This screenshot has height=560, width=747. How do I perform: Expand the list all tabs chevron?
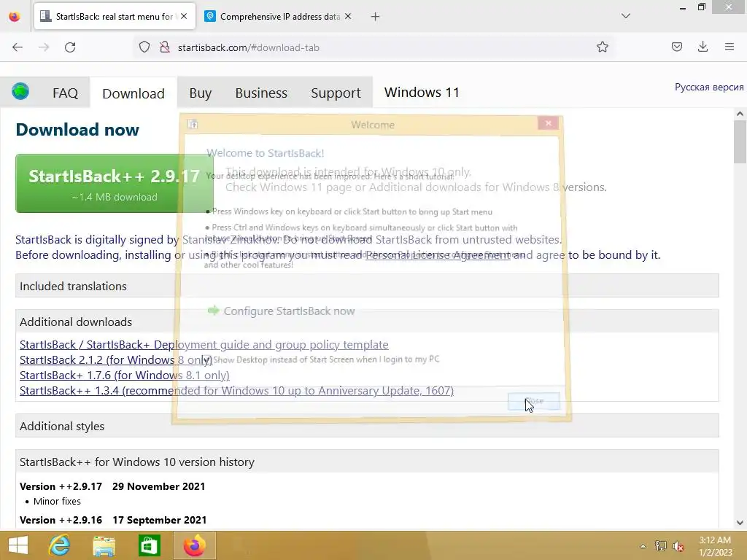click(625, 16)
